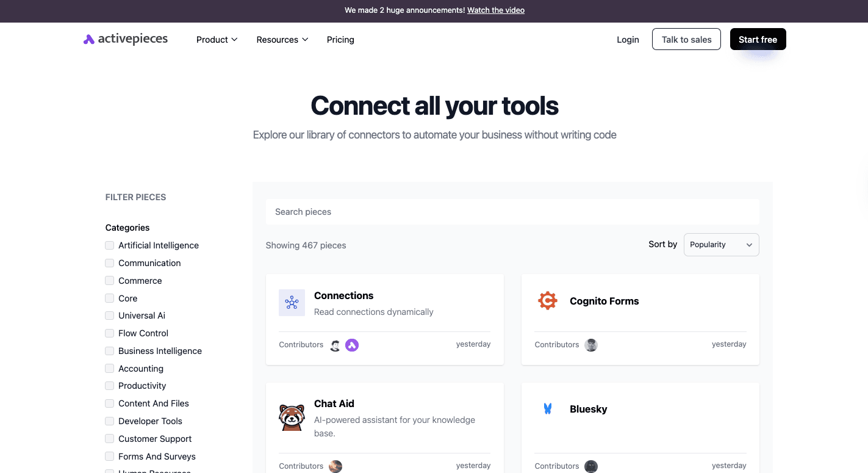Image resolution: width=868 pixels, height=473 pixels.
Task: Enable the Artificial Intelligence category checkbox
Action: (x=110, y=245)
